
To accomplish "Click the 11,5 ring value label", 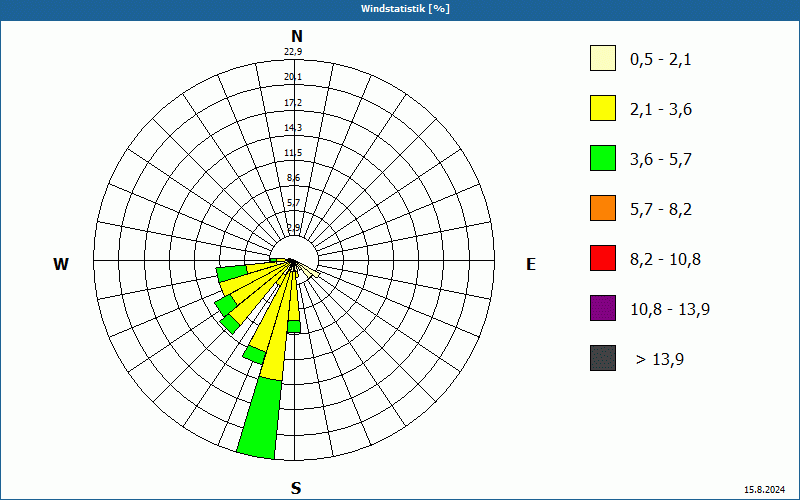I will (x=293, y=153).
